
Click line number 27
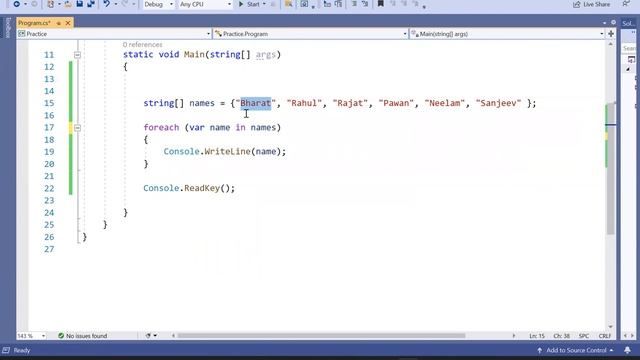point(49,249)
